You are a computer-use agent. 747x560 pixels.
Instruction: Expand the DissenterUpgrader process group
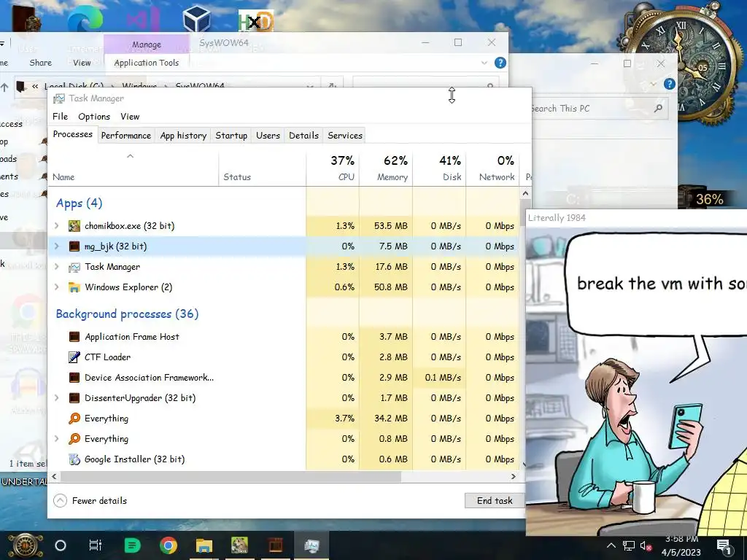pyautogui.click(x=57, y=398)
